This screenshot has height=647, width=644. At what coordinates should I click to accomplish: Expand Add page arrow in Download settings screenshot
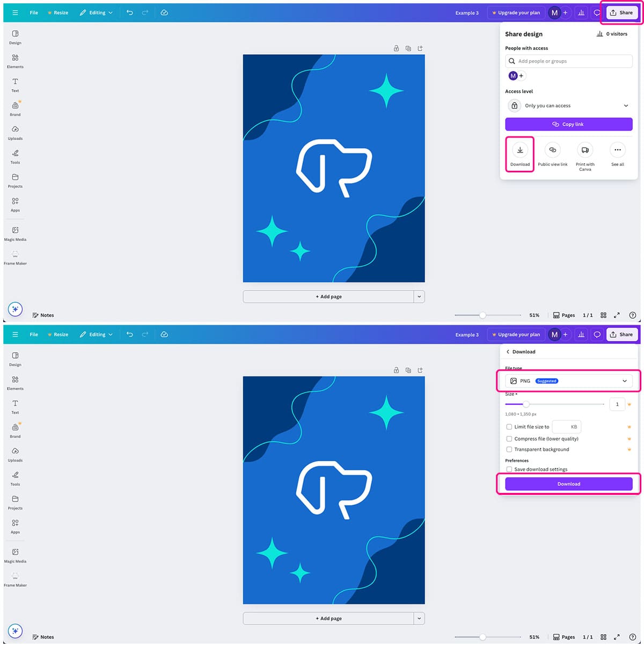tap(419, 619)
